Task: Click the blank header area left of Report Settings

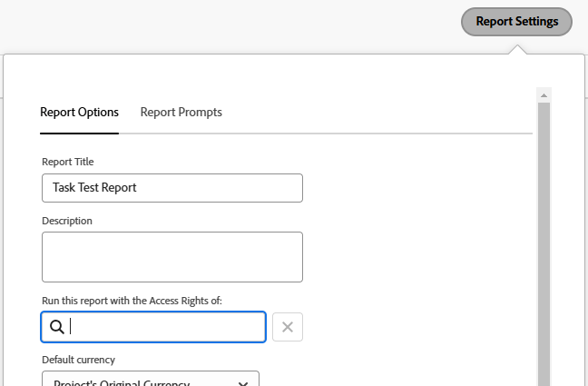Action: 227,22
